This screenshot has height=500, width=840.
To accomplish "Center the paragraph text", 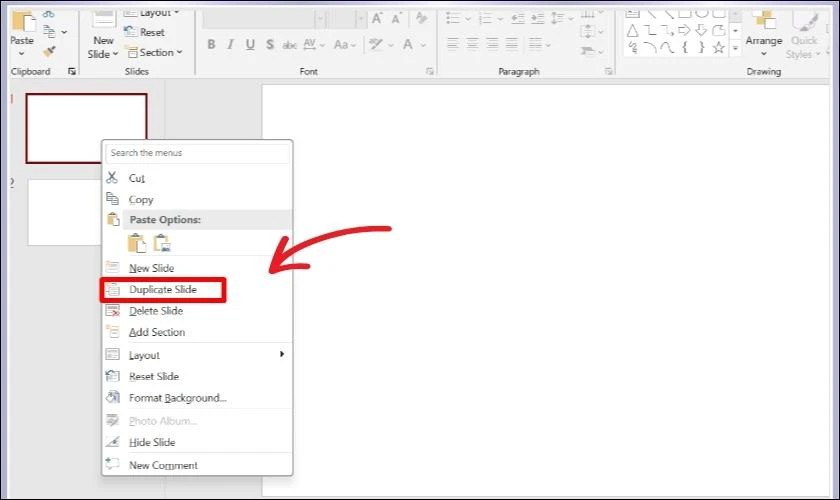I will click(472, 44).
